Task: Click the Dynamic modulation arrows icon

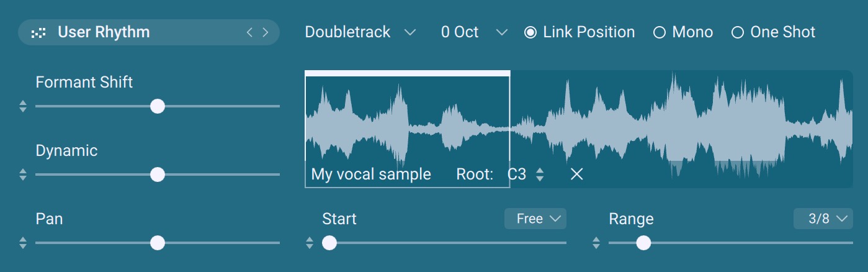Action: (x=23, y=175)
